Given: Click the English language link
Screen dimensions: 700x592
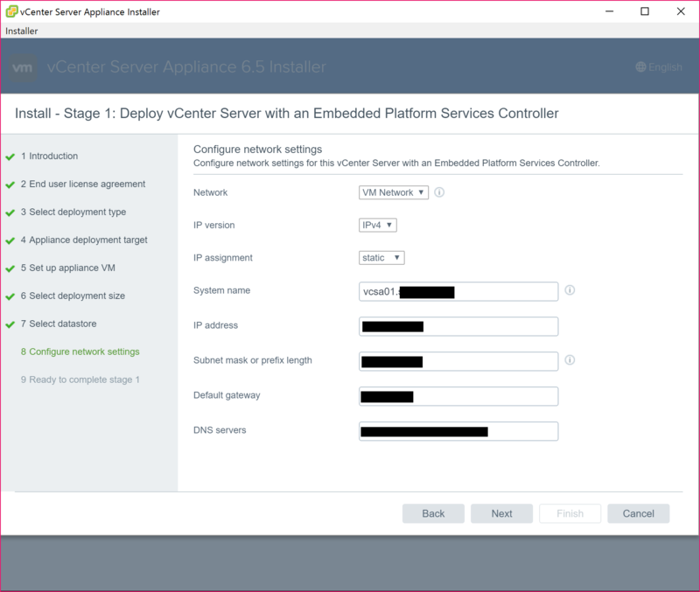Looking at the screenshot, I should tap(665, 67).
